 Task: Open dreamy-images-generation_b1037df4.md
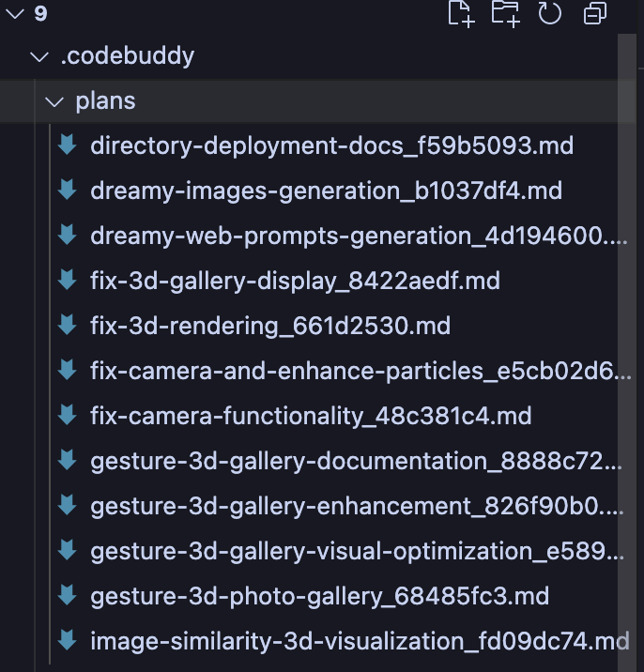326,191
